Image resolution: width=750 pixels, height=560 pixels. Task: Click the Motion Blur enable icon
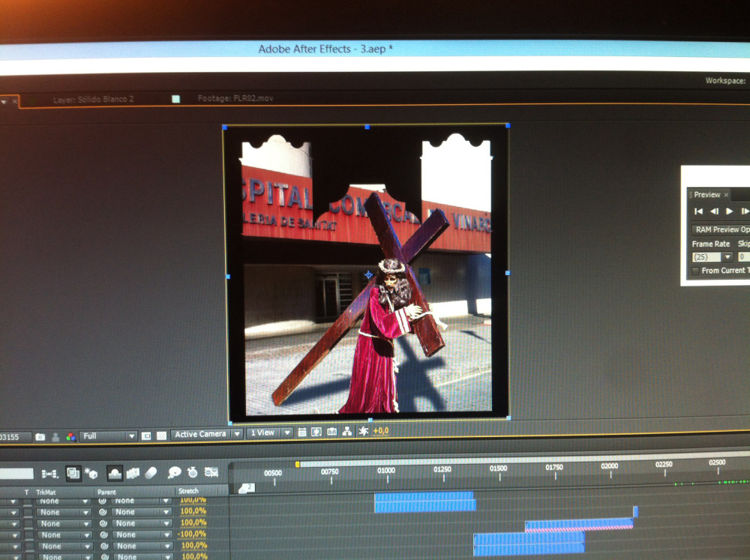(151, 473)
